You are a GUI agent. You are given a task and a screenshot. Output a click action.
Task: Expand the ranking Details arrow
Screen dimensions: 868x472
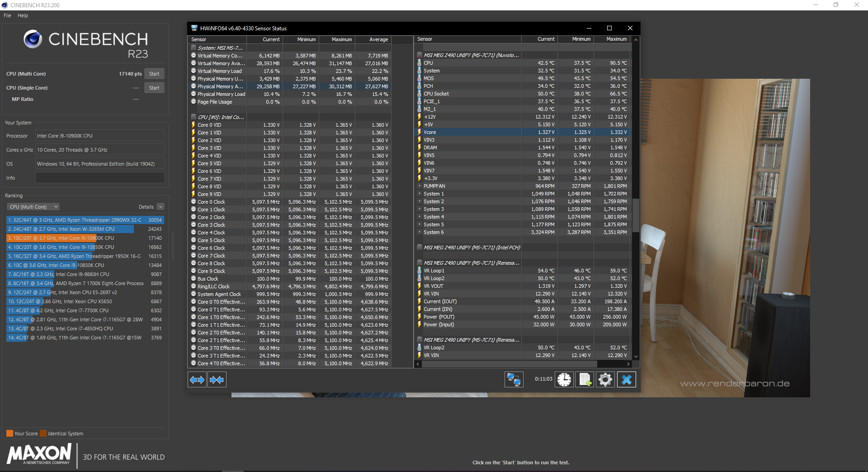tap(160, 207)
